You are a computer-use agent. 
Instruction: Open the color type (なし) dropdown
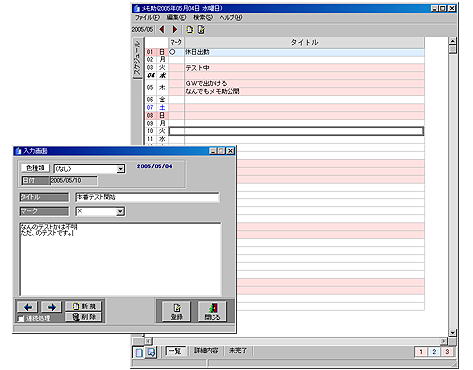[121, 169]
